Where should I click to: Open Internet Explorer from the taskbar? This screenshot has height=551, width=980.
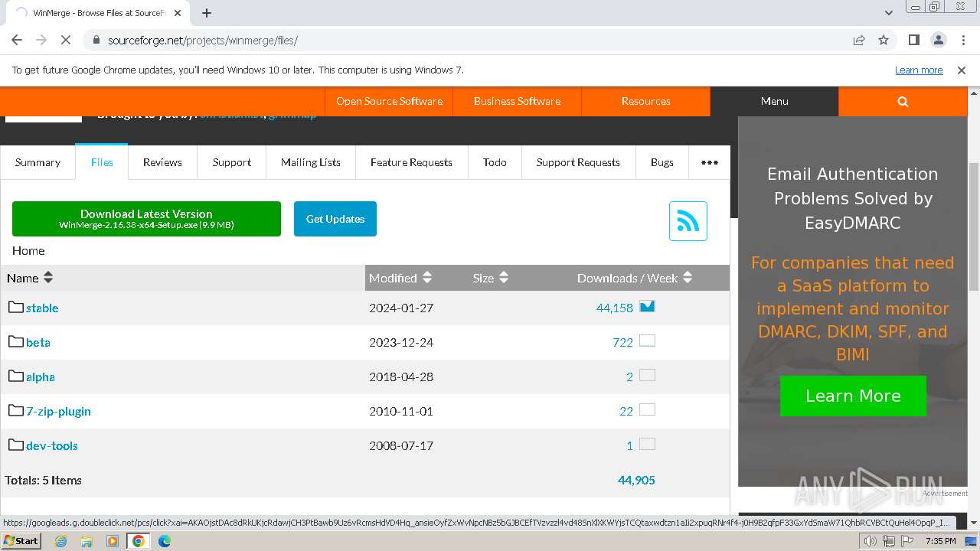[60, 541]
